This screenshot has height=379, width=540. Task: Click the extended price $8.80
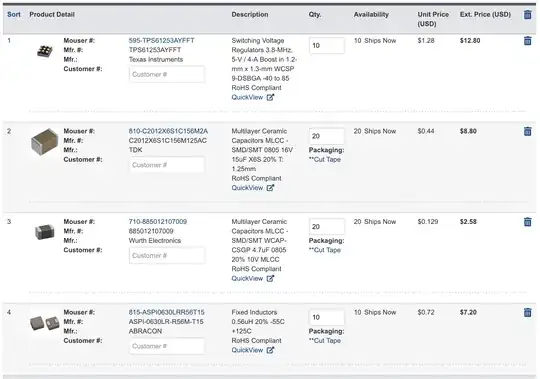[468, 131]
